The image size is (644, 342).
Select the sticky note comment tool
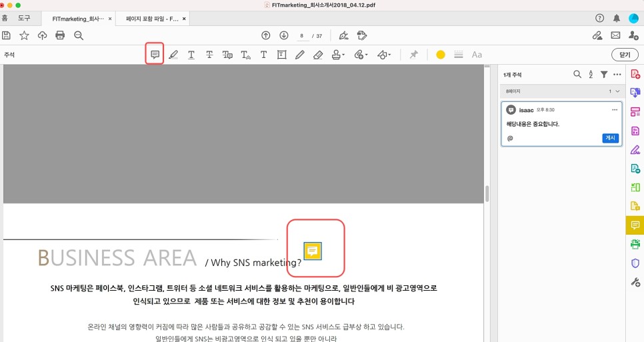point(155,54)
